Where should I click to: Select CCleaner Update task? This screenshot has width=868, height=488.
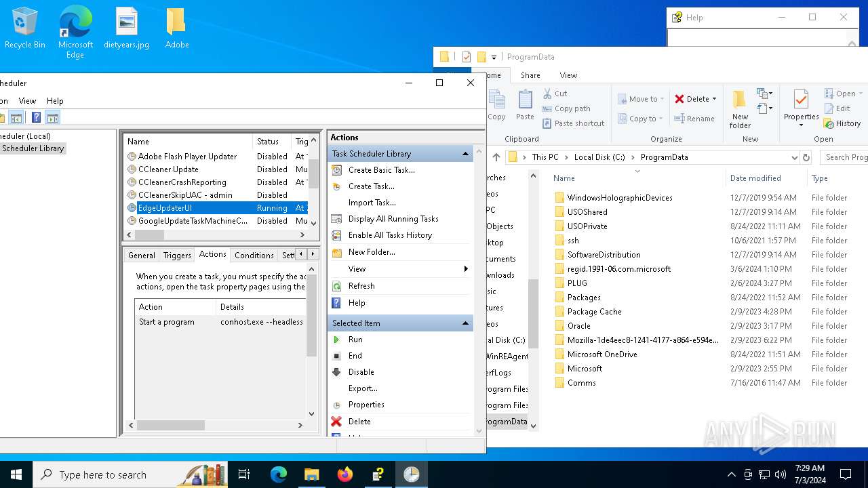[x=168, y=169]
